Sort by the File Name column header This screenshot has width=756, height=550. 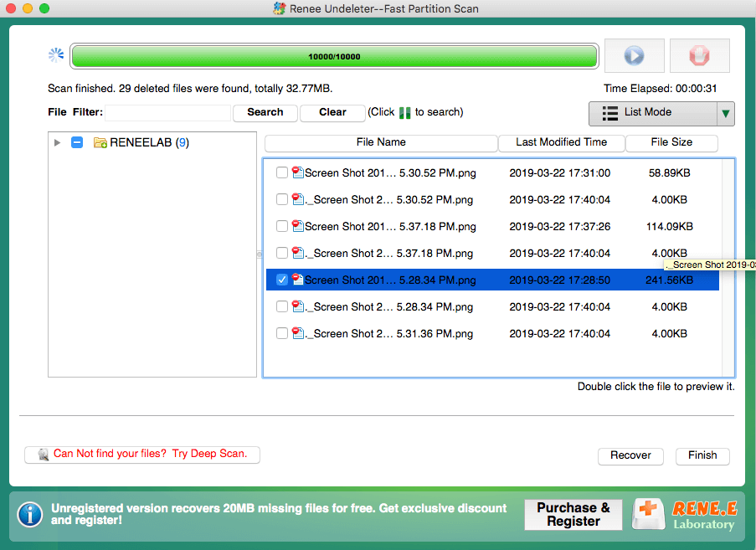381,142
